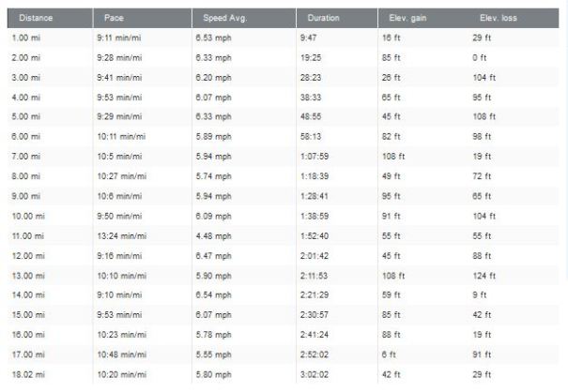Click the Elev. gain column header
This screenshot has height=392, width=568.
pyautogui.click(x=407, y=18)
